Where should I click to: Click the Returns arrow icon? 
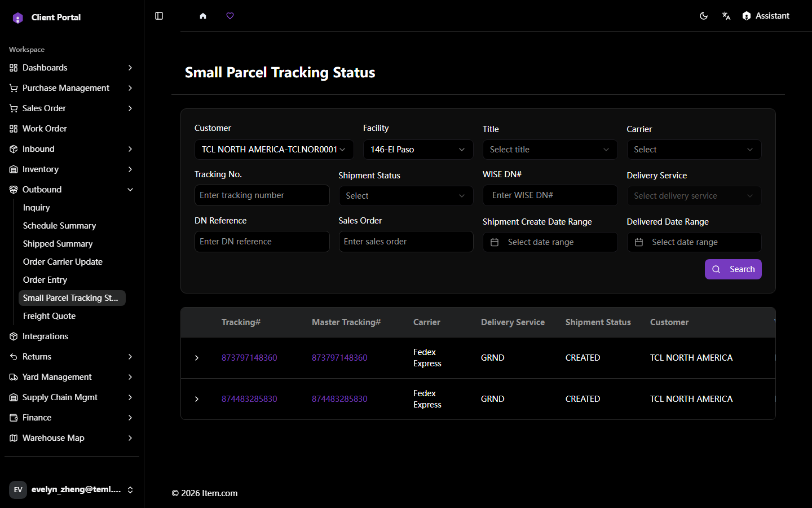click(x=14, y=357)
